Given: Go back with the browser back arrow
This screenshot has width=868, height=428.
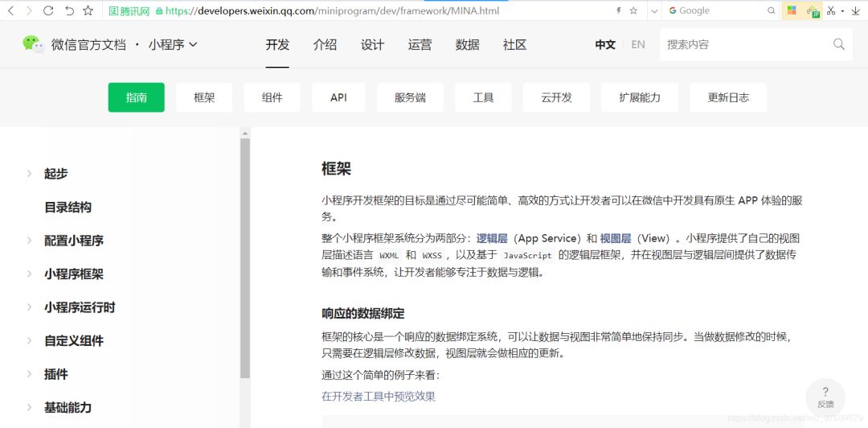Looking at the screenshot, I should 11,10.
